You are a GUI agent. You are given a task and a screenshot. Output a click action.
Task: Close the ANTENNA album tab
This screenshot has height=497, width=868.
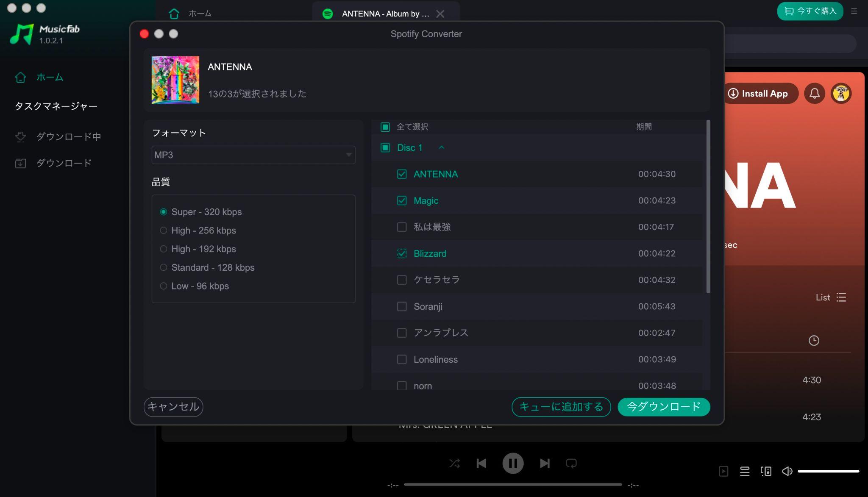click(x=440, y=14)
